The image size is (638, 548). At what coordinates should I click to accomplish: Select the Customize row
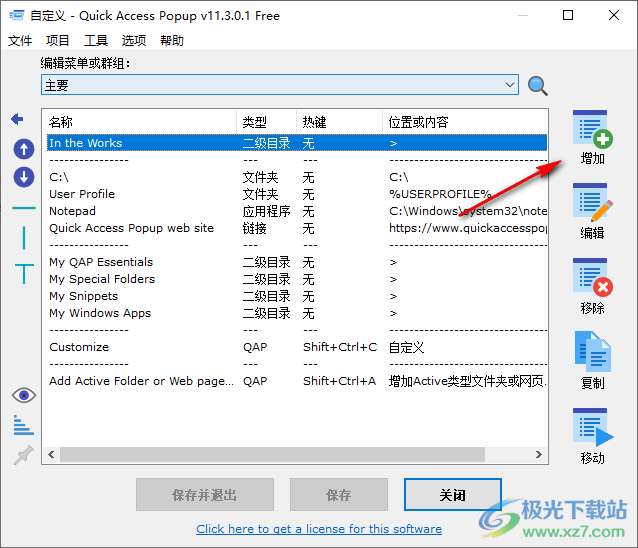pyautogui.click(x=297, y=347)
